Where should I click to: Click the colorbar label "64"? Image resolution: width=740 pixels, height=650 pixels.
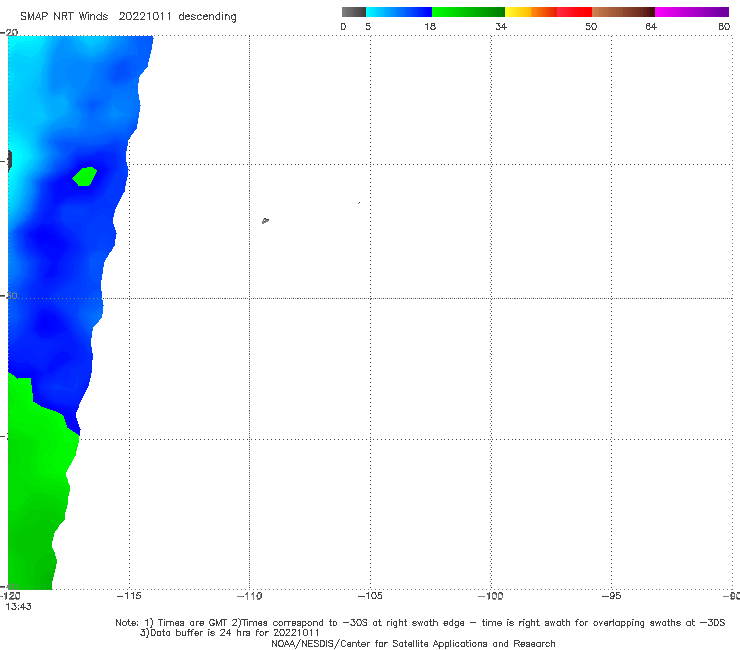pos(651,26)
